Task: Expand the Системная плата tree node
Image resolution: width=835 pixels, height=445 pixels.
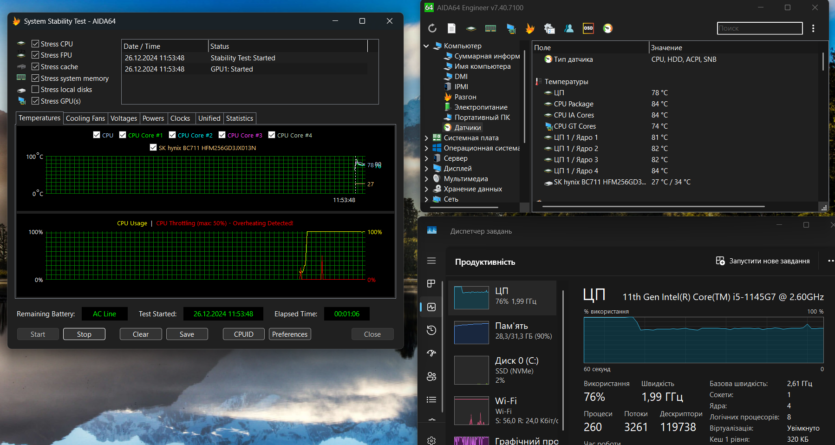Action: pos(426,138)
